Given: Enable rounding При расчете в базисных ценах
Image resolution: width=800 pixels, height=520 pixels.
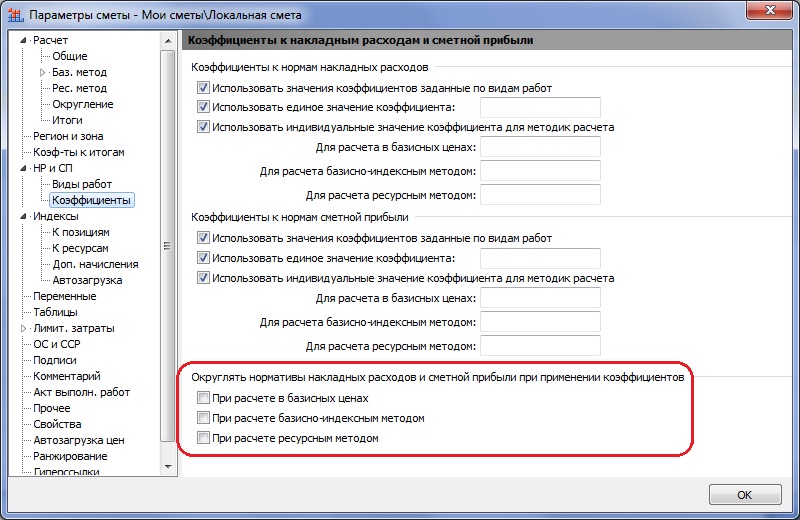Looking at the screenshot, I should pyautogui.click(x=204, y=399).
